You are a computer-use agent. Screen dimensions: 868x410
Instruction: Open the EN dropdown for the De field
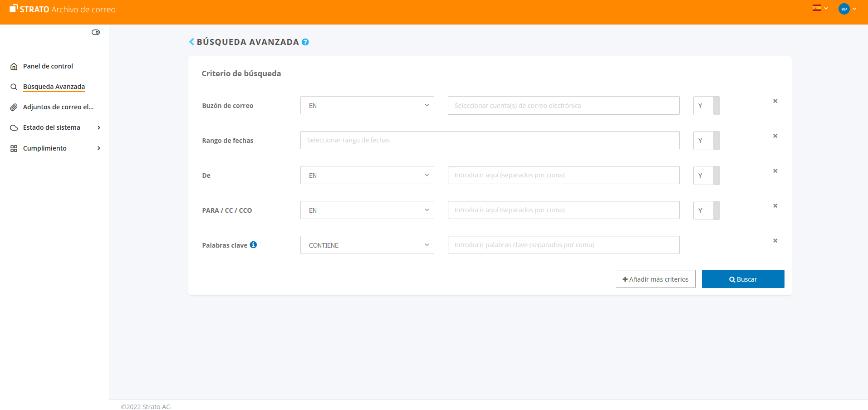tap(367, 175)
